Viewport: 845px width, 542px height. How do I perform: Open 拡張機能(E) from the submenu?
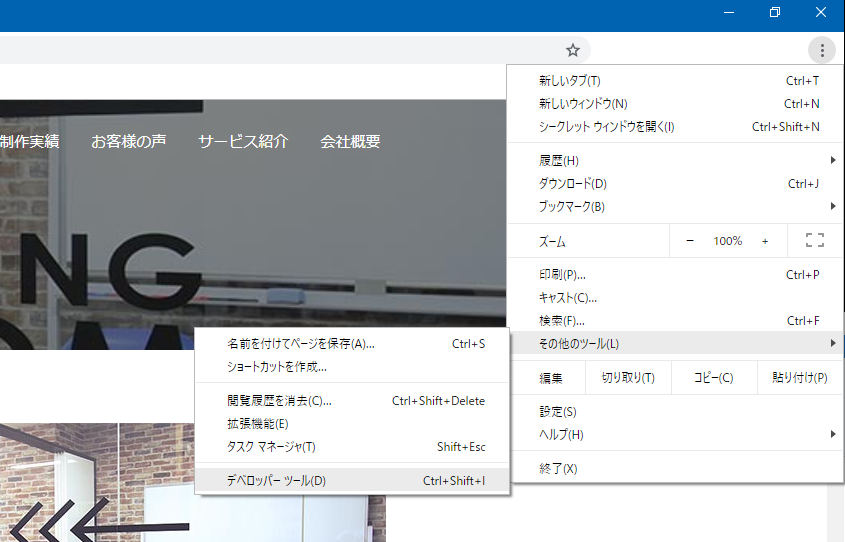pyautogui.click(x=258, y=424)
